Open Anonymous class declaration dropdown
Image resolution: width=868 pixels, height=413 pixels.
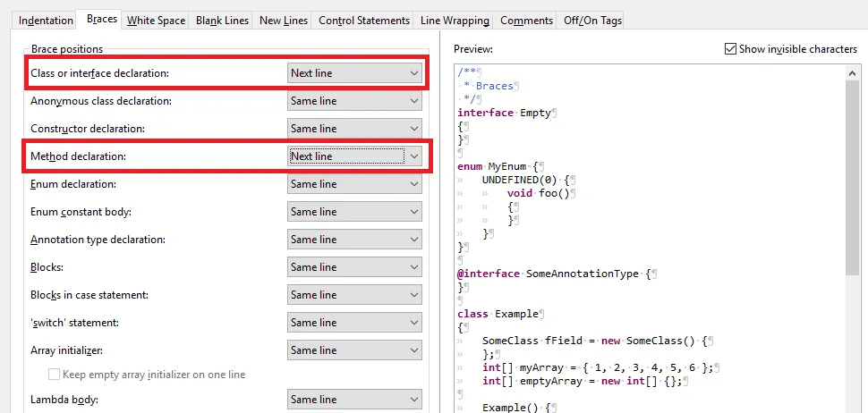click(354, 101)
